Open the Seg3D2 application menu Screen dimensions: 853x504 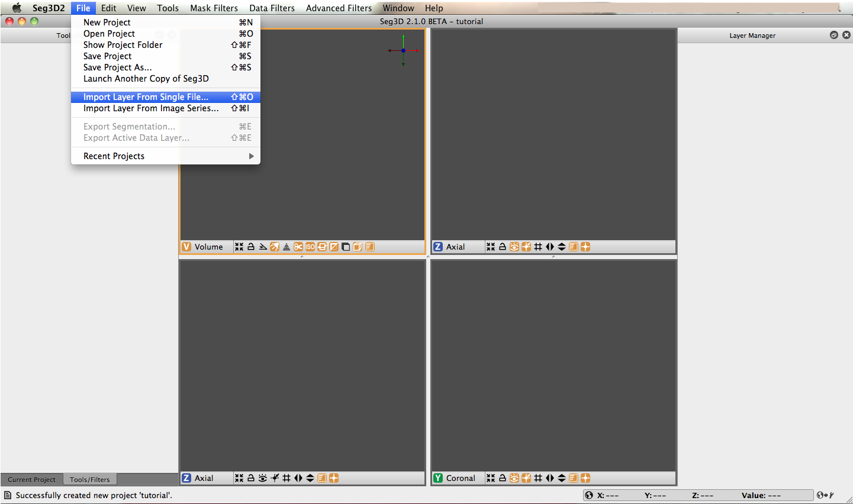pyautogui.click(x=49, y=8)
